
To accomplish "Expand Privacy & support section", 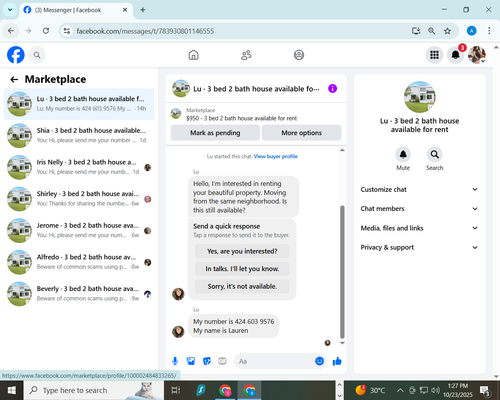I will point(419,247).
